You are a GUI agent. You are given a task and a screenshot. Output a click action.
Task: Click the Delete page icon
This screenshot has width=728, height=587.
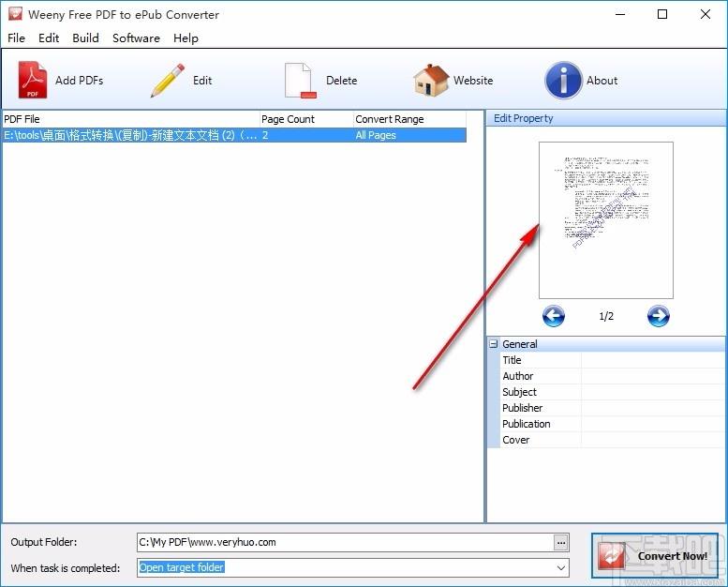[x=299, y=81]
